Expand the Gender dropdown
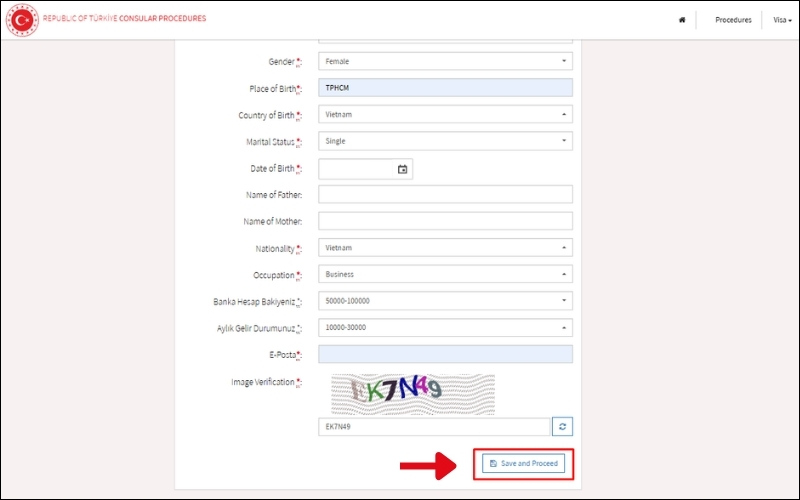This screenshot has height=500, width=800. coord(445,61)
